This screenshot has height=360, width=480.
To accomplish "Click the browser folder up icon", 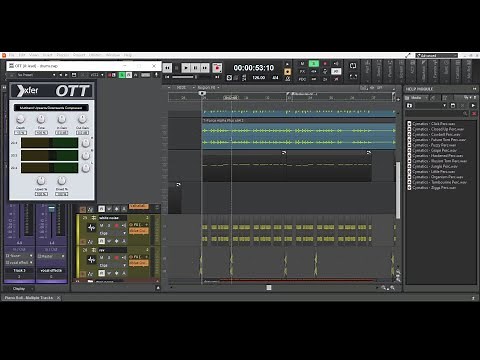I will pos(409,105).
